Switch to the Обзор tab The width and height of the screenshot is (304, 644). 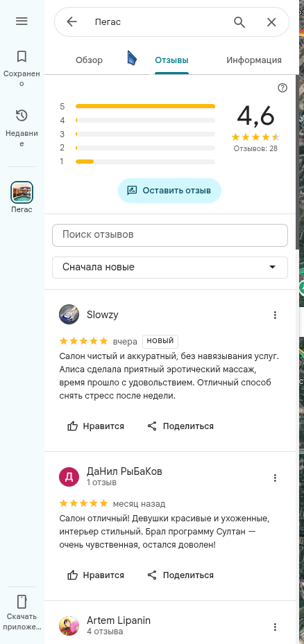tap(90, 60)
